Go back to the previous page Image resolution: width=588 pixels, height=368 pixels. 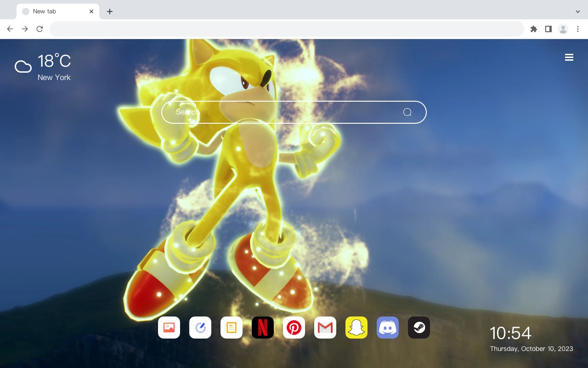click(10, 29)
